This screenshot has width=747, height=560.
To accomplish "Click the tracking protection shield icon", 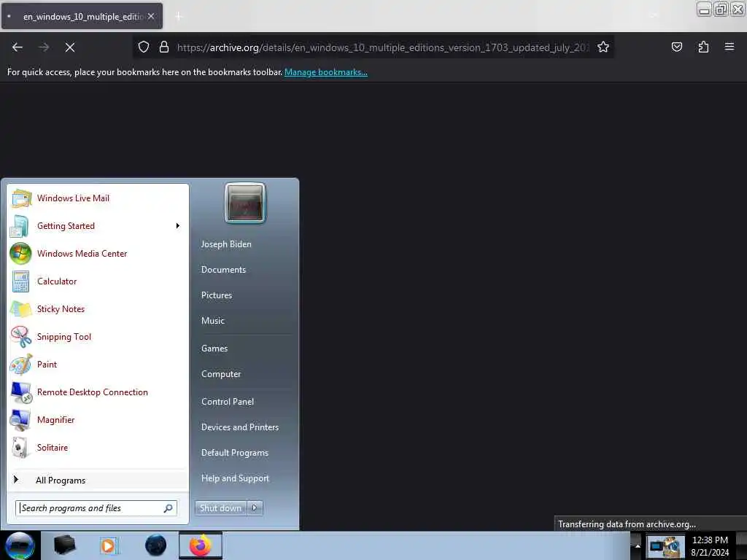I will (144, 47).
